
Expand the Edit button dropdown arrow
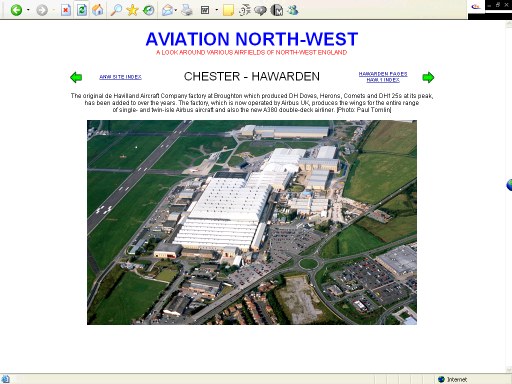[x=217, y=10]
